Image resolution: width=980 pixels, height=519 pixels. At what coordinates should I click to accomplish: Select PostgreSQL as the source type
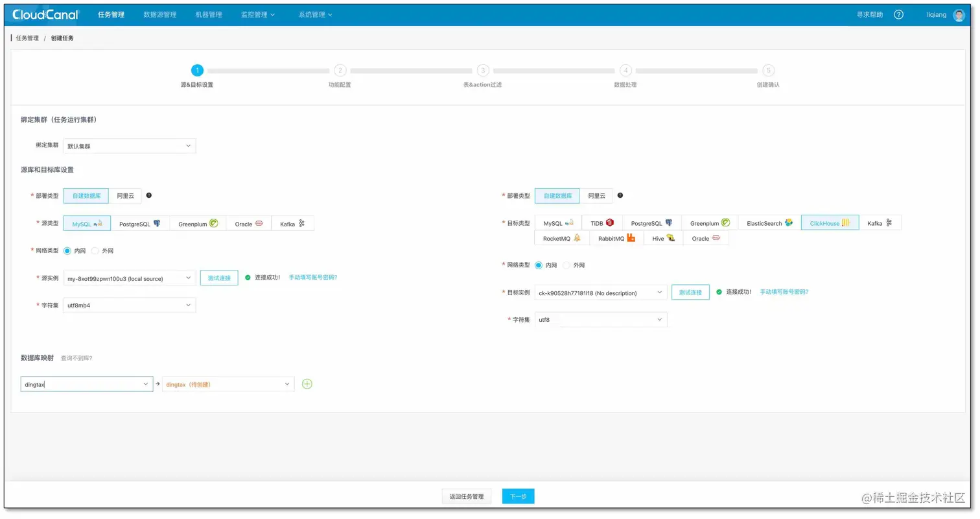pos(140,224)
